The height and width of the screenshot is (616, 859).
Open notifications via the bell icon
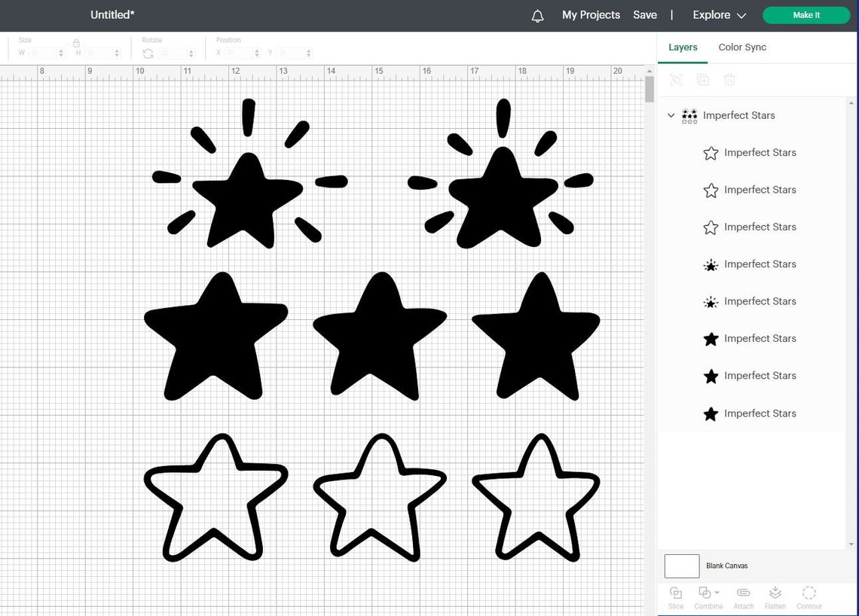(537, 15)
